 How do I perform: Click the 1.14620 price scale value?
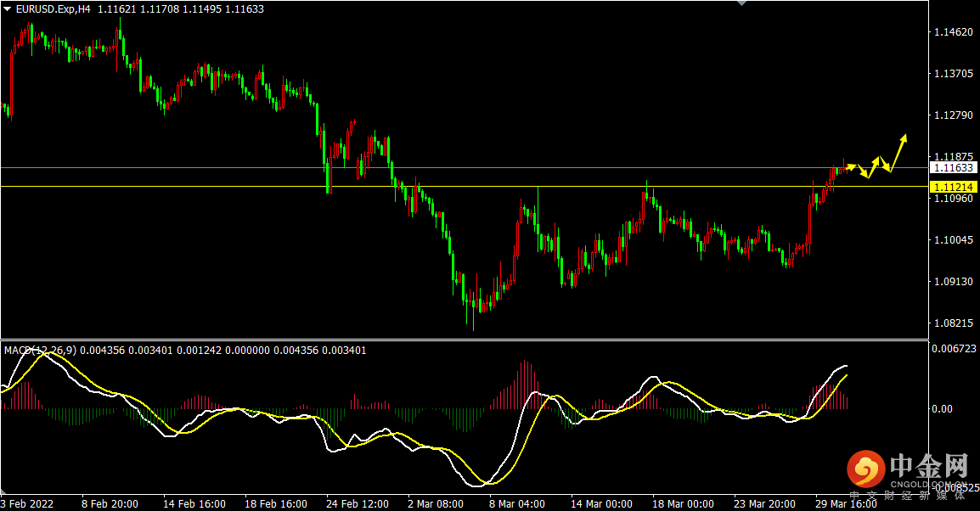pyautogui.click(x=953, y=32)
